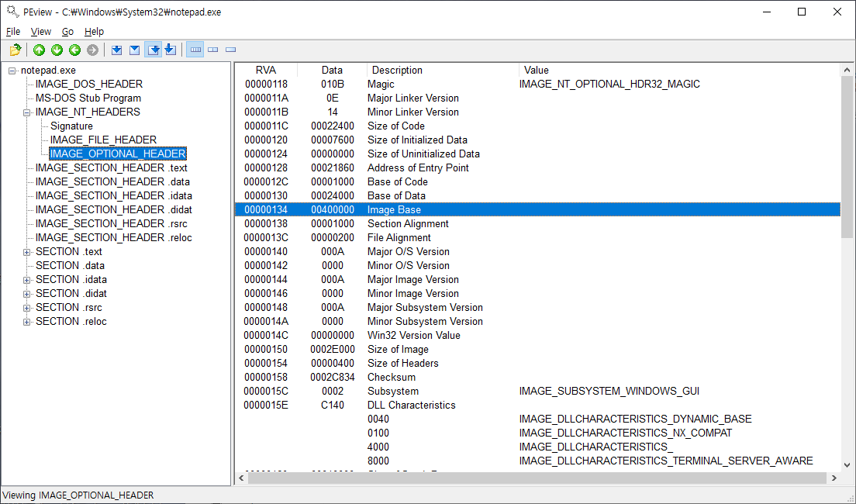Select the Size of Image row
The width and height of the screenshot is (856, 504).
(x=538, y=350)
